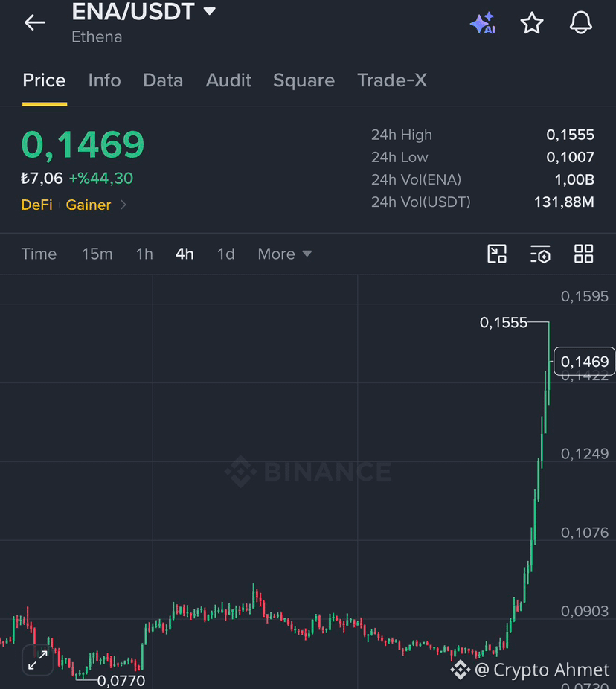Viewport: 616px width, 689px height.
Task: Add ENA/USDT to favorites with star
Action: 532,23
